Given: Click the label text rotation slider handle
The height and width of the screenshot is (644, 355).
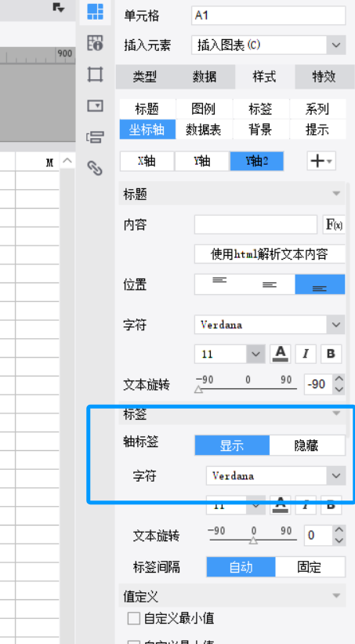Looking at the screenshot, I should point(254,540).
